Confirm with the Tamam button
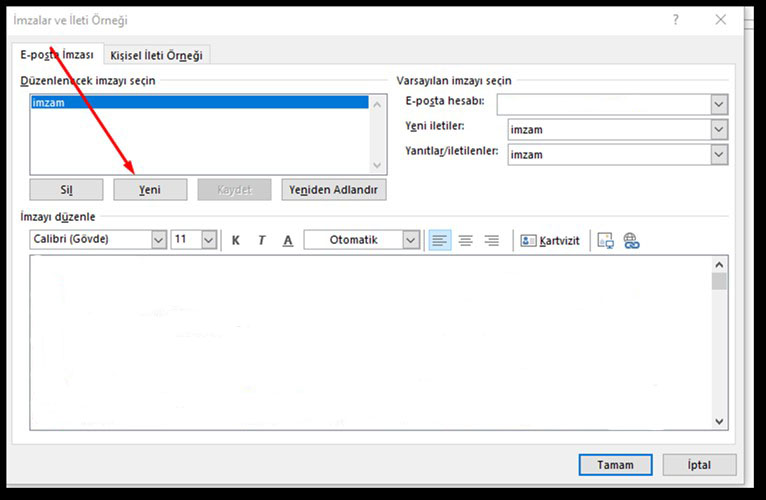This screenshot has width=766, height=500. tap(616, 465)
